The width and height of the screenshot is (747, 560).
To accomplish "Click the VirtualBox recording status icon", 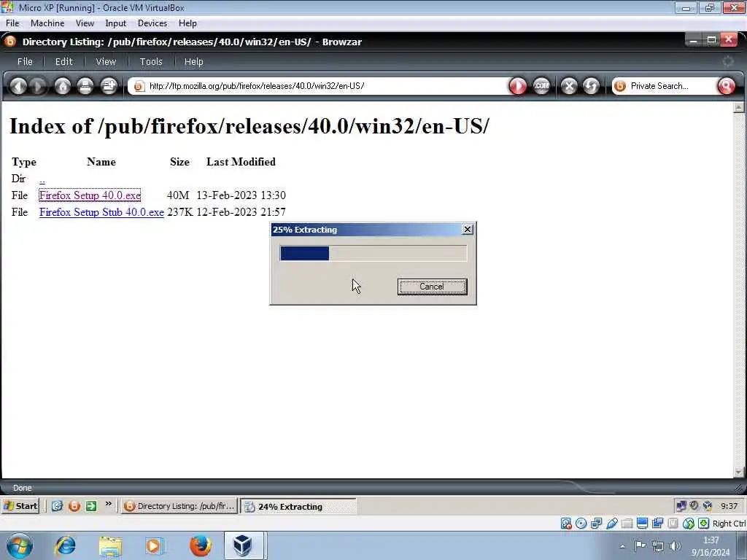I will (x=657, y=524).
